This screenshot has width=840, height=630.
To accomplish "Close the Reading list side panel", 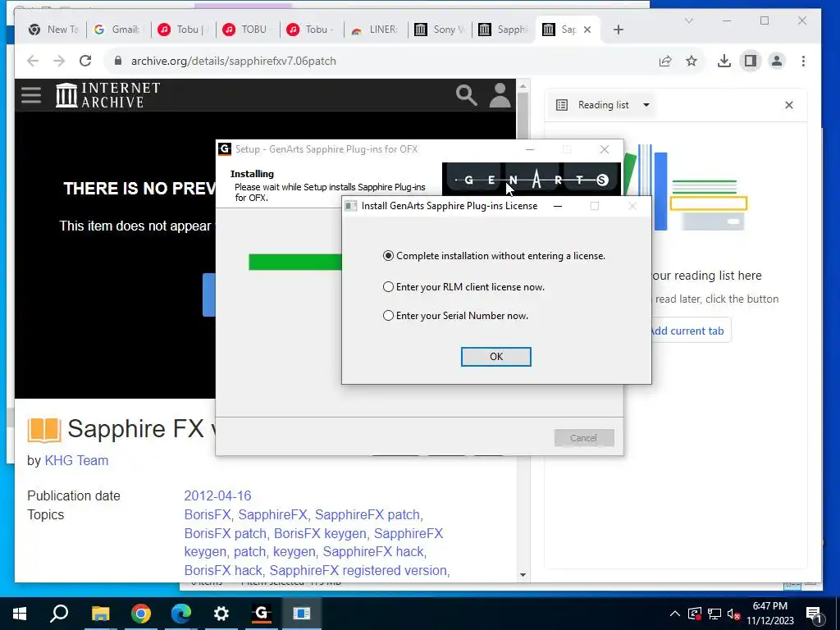I will 789,105.
